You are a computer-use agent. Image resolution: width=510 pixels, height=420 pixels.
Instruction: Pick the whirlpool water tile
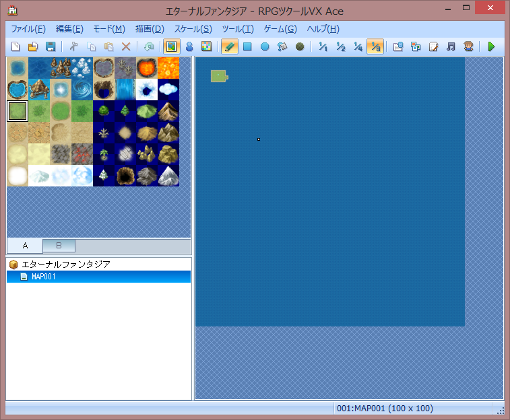coord(82,90)
